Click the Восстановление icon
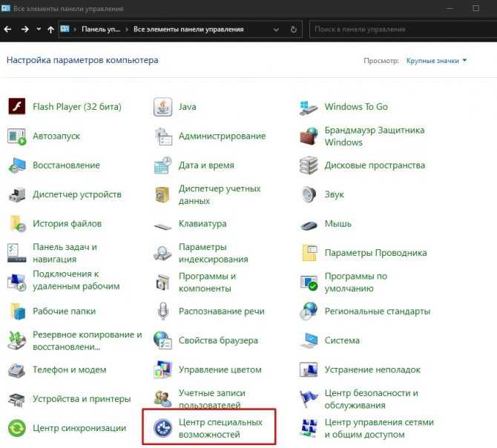The image size is (497, 448). click(x=16, y=165)
